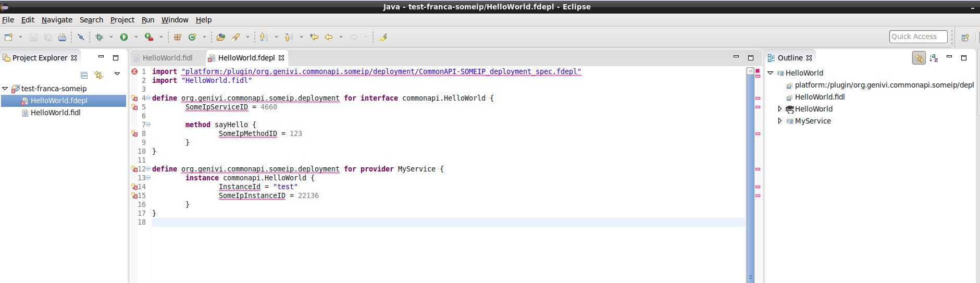
Task: Click the Run External Tools icon
Action: tap(149, 37)
